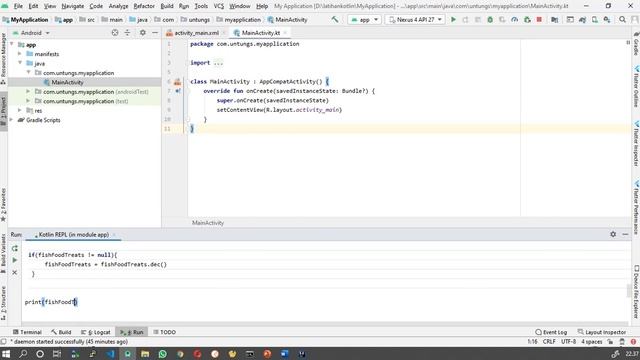Screen dimensions: 640x360
Task: Open the Event Log
Action: 551,332
